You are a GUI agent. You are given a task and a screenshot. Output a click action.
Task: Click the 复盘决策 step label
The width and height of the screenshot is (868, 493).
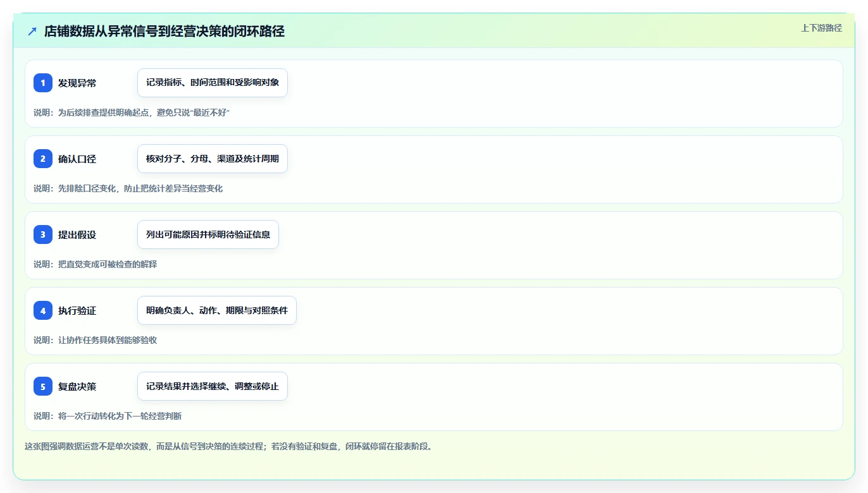[x=77, y=386]
